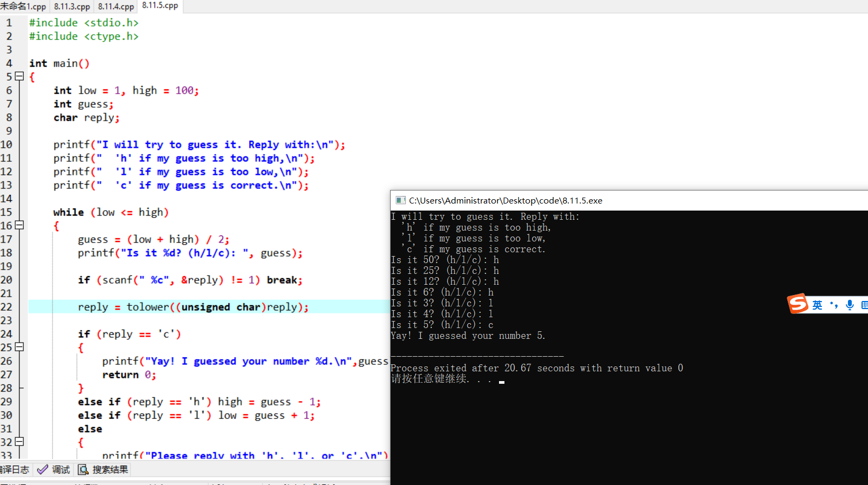Viewport: 868px width, 485px height.
Task: Click console line 'Yay! I guessed your number 5.'
Action: tap(468, 336)
